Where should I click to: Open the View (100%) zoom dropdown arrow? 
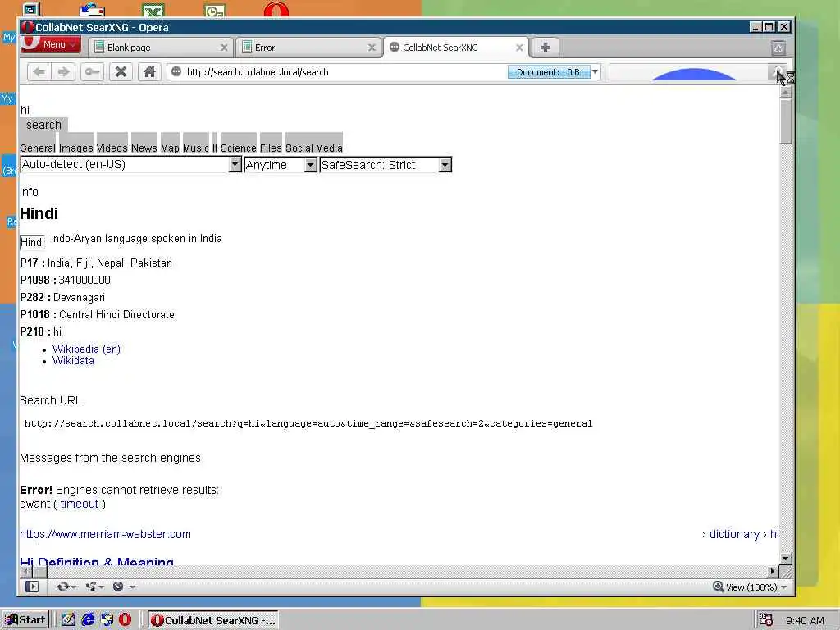click(784, 587)
